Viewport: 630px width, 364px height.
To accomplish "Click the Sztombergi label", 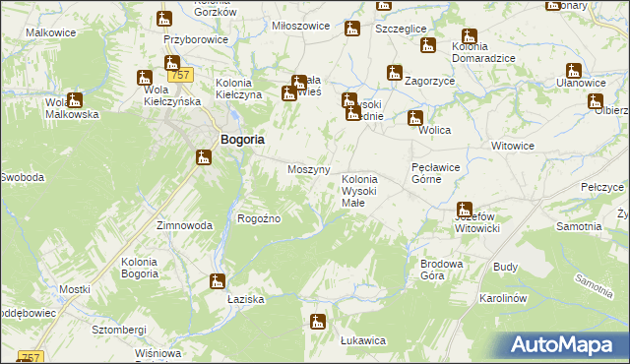I will coord(119,330).
